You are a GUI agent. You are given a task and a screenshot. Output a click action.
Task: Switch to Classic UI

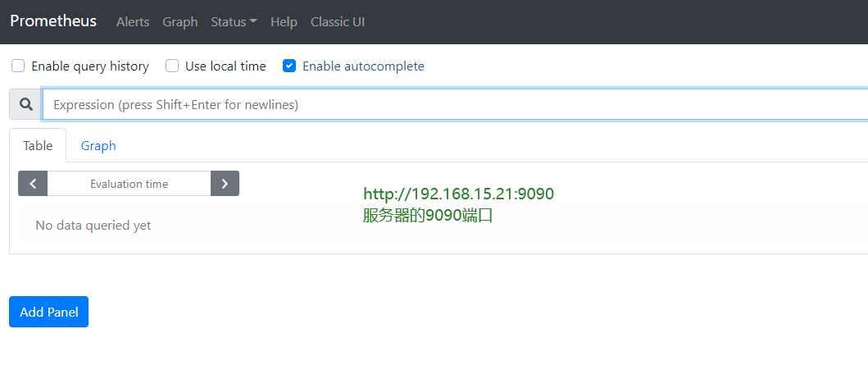click(x=338, y=22)
